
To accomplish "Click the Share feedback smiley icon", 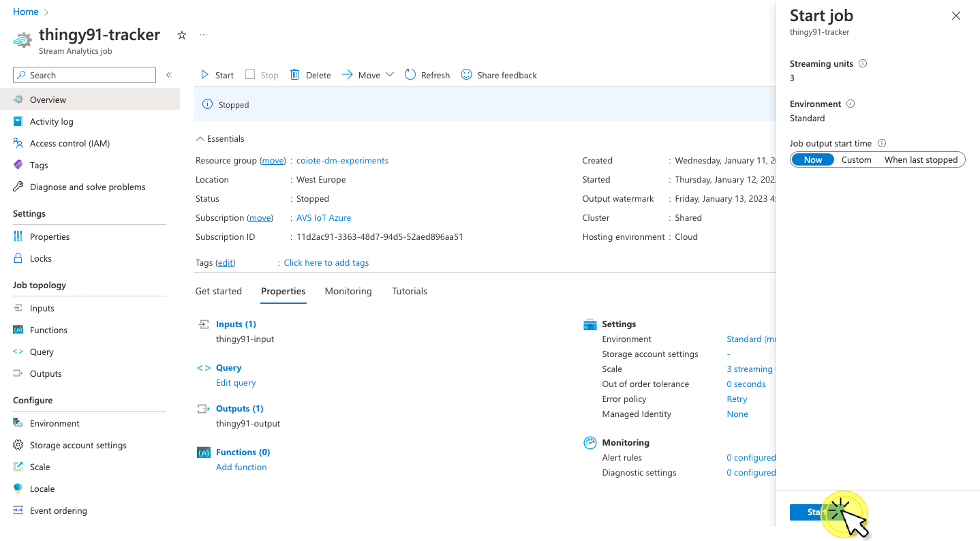I will coord(466,75).
